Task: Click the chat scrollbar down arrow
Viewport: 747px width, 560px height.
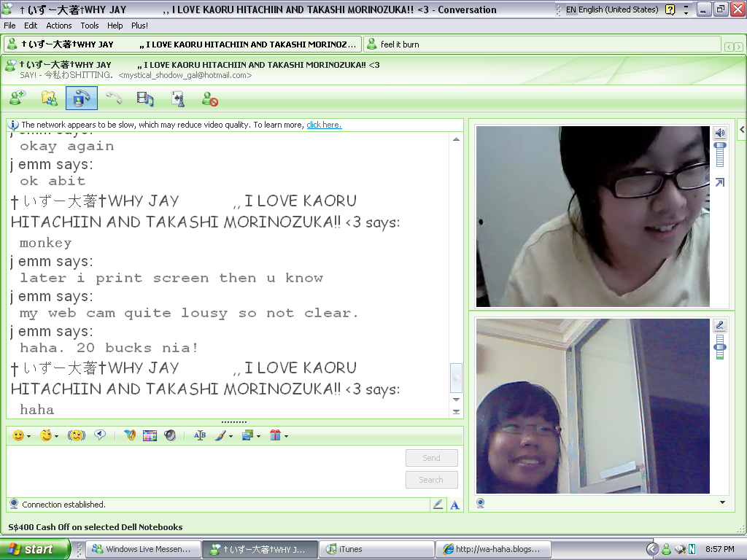Action: coord(456,400)
